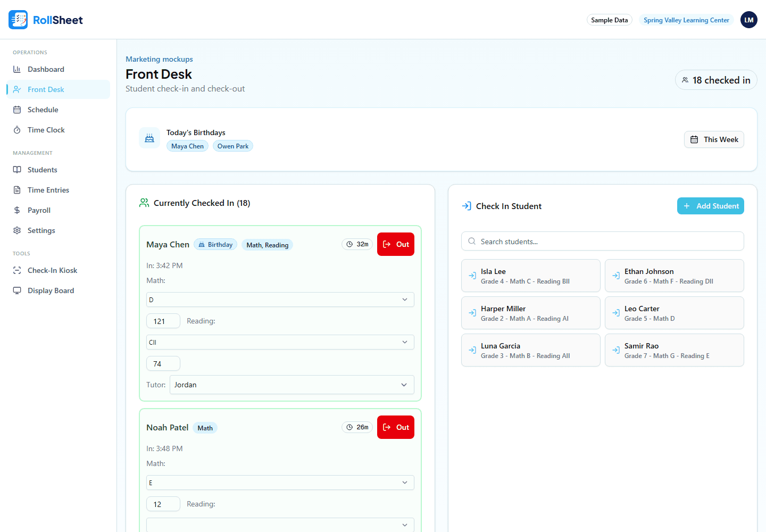This screenshot has height=532, width=766.
Task: Click the Owen Park birthday chip
Action: (x=233, y=146)
